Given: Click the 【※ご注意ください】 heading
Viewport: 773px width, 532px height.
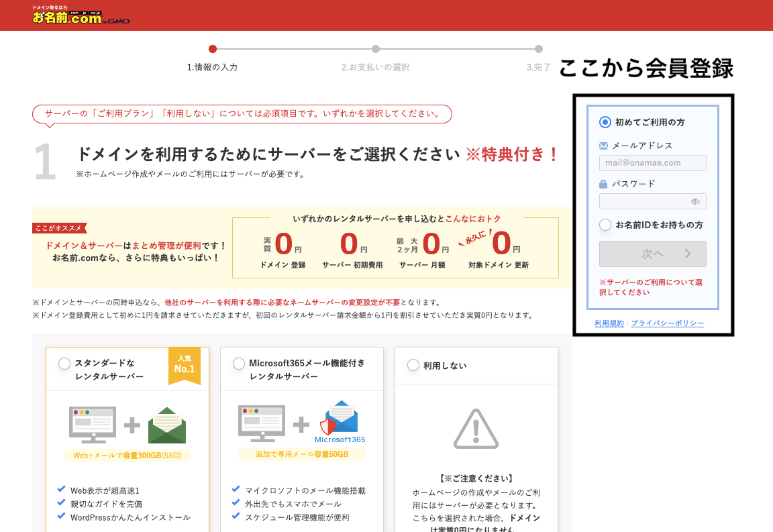Looking at the screenshot, I should pyautogui.click(x=476, y=478).
